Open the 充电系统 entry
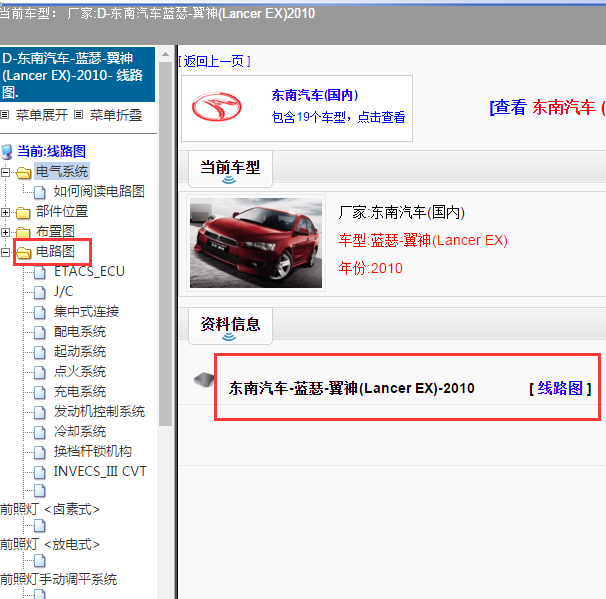Viewport: 606px width, 599px height. click(80, 392)
